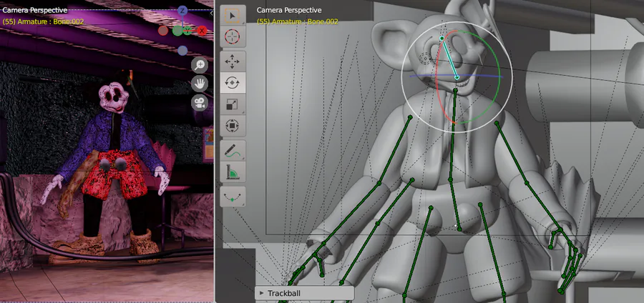Viewport: 644px width, 303px height.
Task: Select the highlighted cyan head bone
Action: tap(449, 57)
